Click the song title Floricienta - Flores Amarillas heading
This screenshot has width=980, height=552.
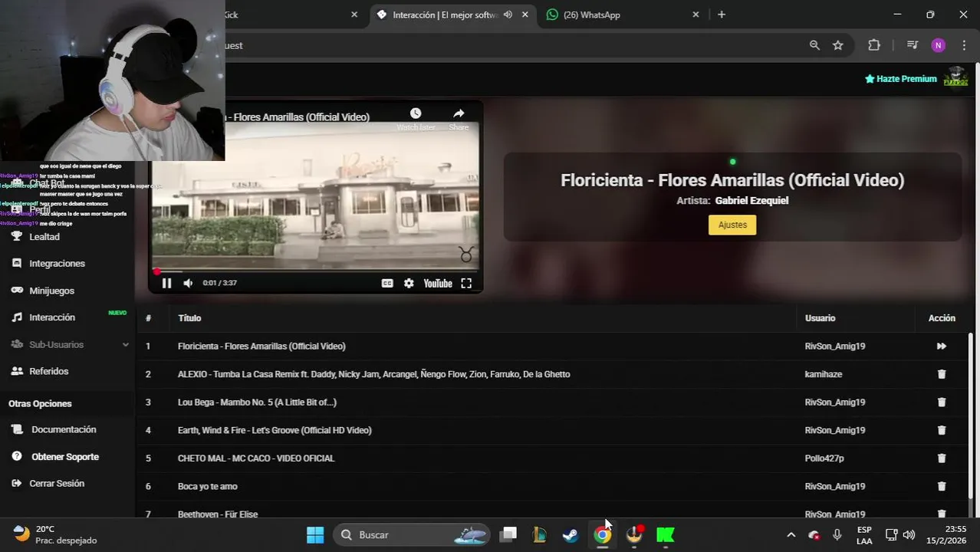click(x=732, y=180)
